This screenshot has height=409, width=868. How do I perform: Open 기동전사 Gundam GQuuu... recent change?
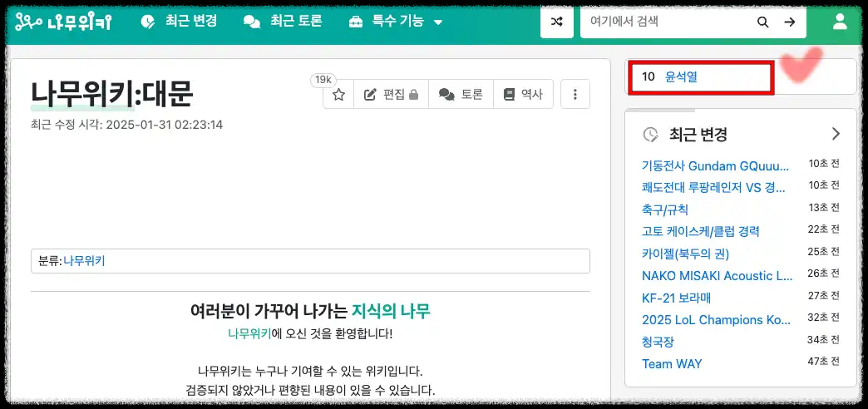pos(715,165)
